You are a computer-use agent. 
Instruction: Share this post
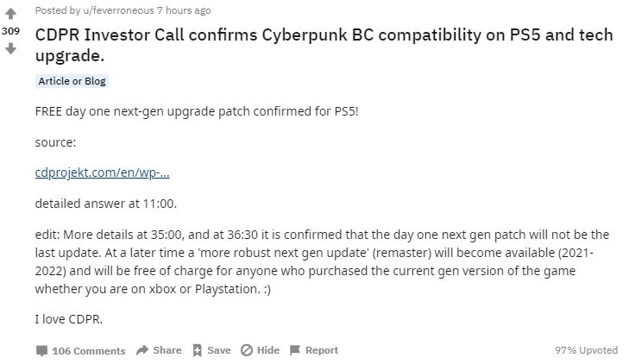(167, 350)
